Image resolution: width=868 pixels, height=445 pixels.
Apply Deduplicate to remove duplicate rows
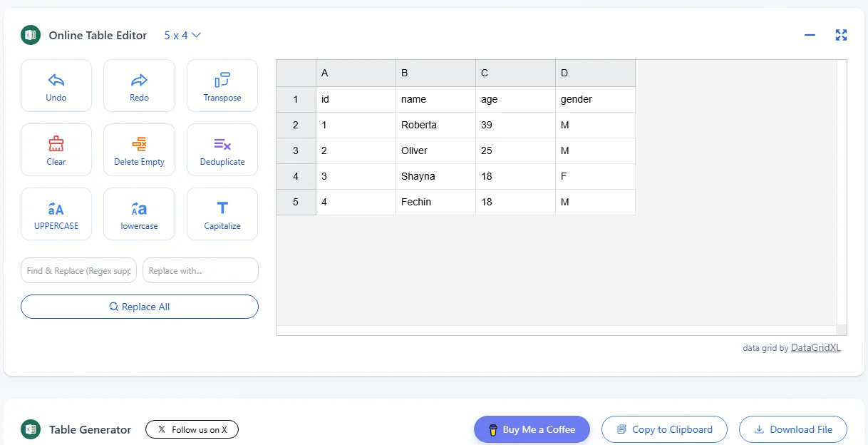point(222,149)
